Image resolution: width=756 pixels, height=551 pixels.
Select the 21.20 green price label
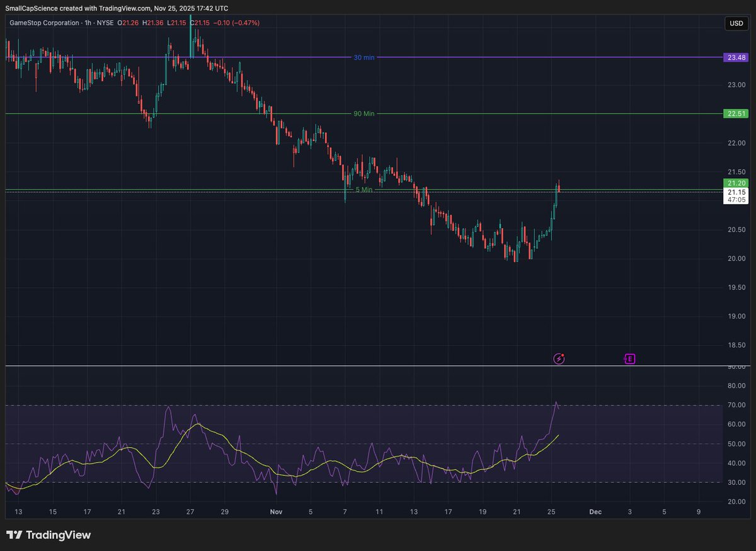736,183
